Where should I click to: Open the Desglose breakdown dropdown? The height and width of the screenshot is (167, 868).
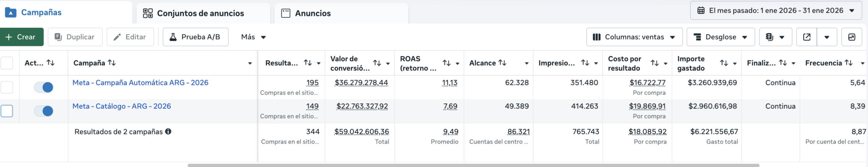pos(721,37)
